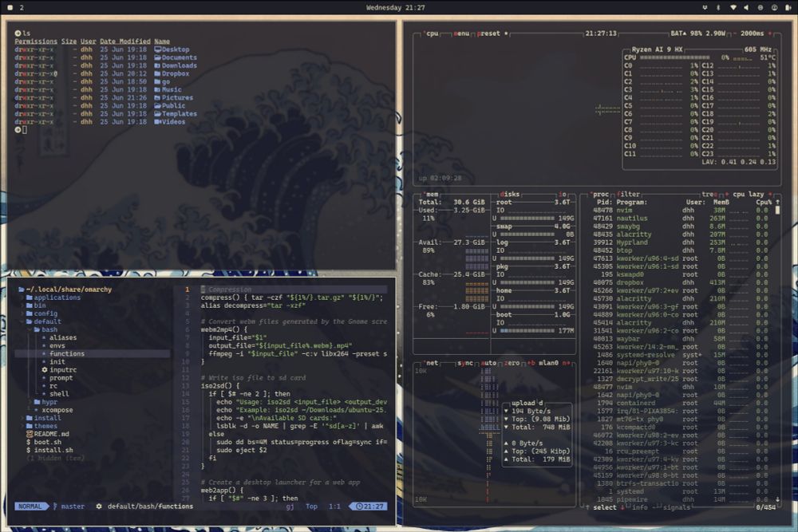The image size is (798, 532).
Task: Click the filter option in btop proc box
Action: pyautogui.click(x=629, y=195)
